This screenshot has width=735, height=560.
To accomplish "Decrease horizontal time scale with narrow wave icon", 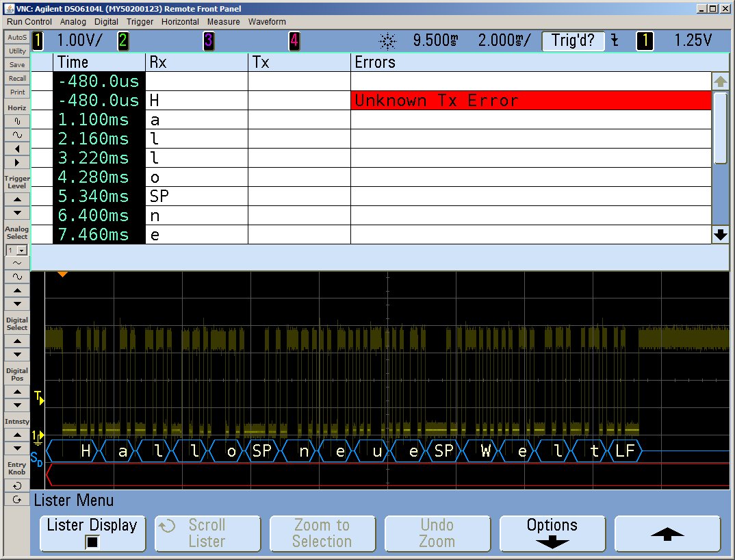I will [17, 121].
